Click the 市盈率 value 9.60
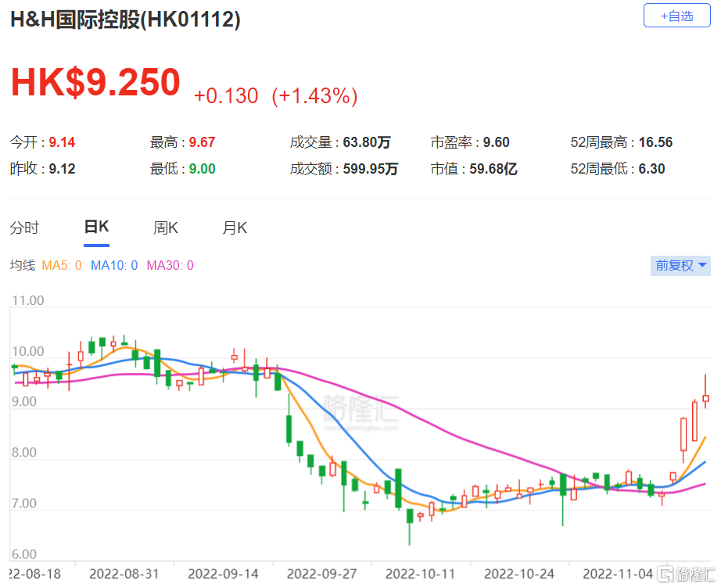This screenshot has width=721, height=588. [496, 142]
